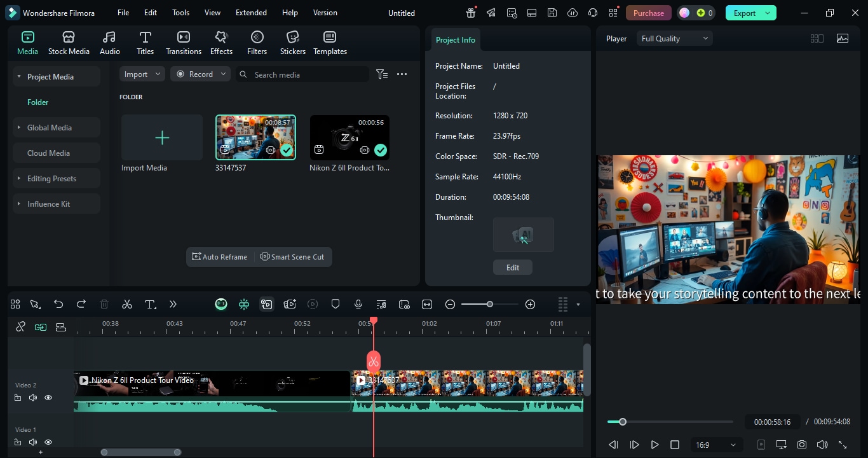Take a snapshot with the camera icon

(x=802, y=445)
